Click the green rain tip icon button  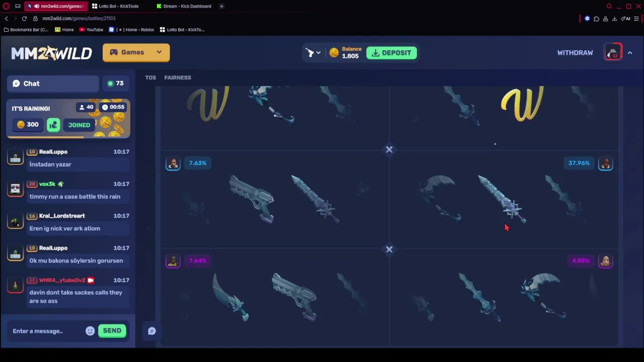pyautogui.click(x=53, y=125)
